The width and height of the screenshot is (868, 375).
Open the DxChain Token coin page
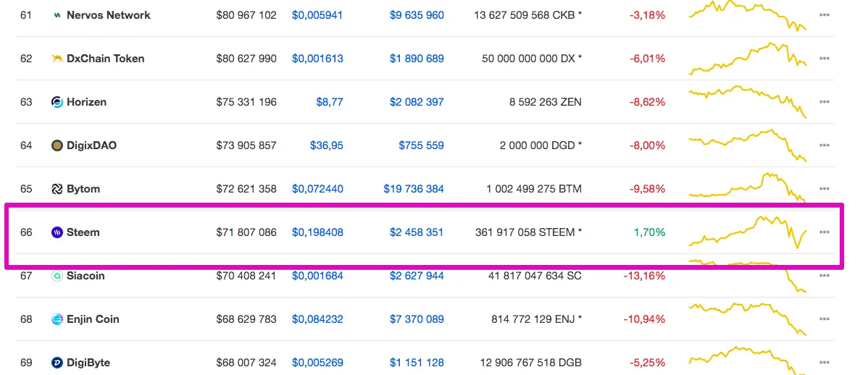[105, 59]
